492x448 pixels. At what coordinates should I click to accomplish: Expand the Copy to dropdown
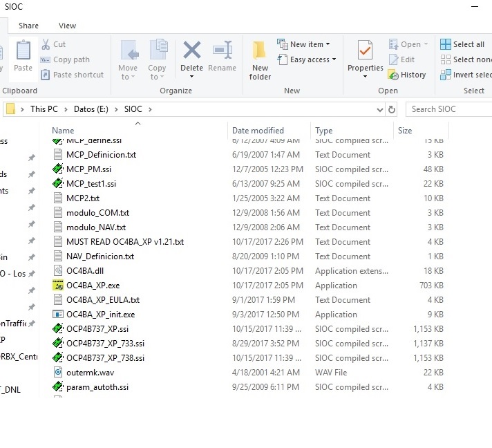pos(157,77)
